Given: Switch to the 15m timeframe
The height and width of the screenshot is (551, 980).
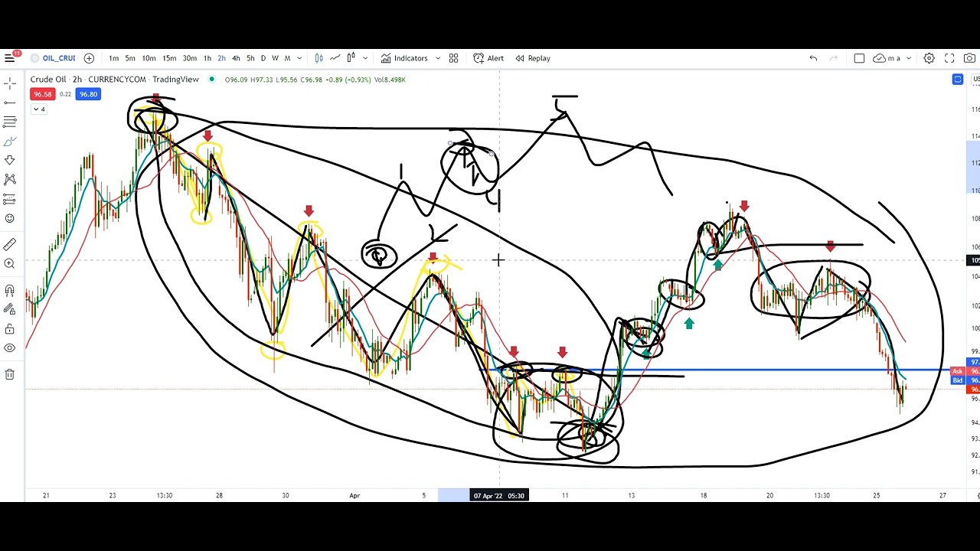Looking at the screenshot, I should (169, 58).
